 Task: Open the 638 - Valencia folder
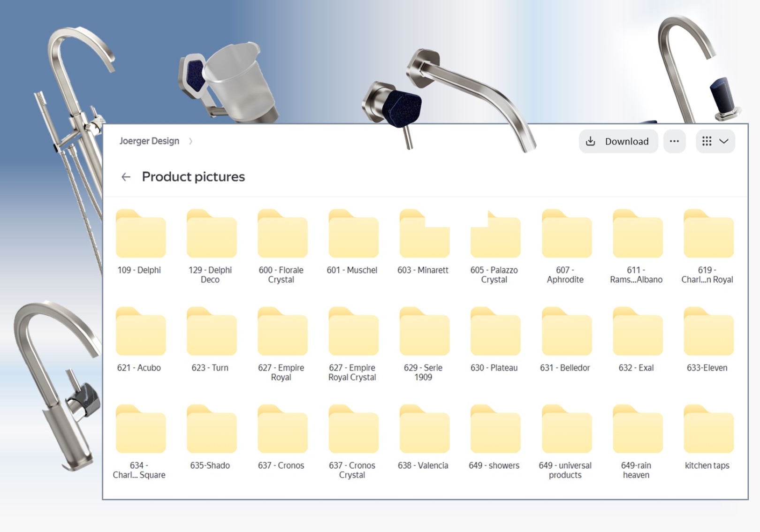click(424, 430)
